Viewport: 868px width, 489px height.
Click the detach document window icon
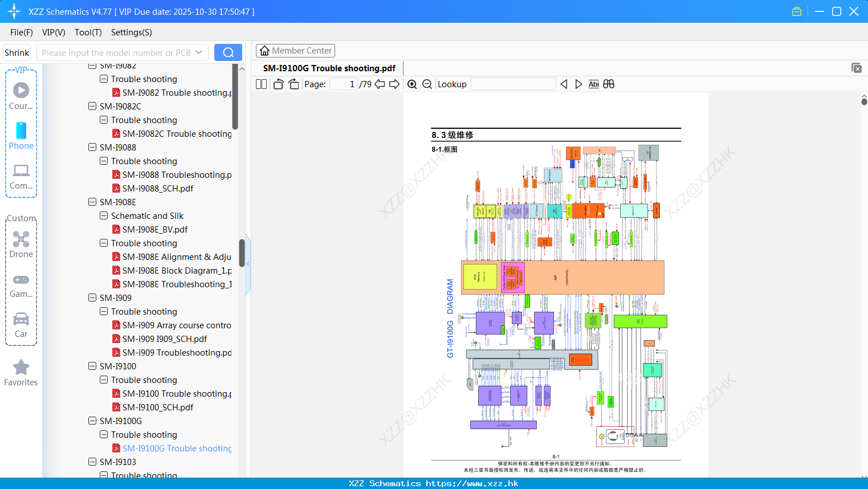click(x=856, y=68)
